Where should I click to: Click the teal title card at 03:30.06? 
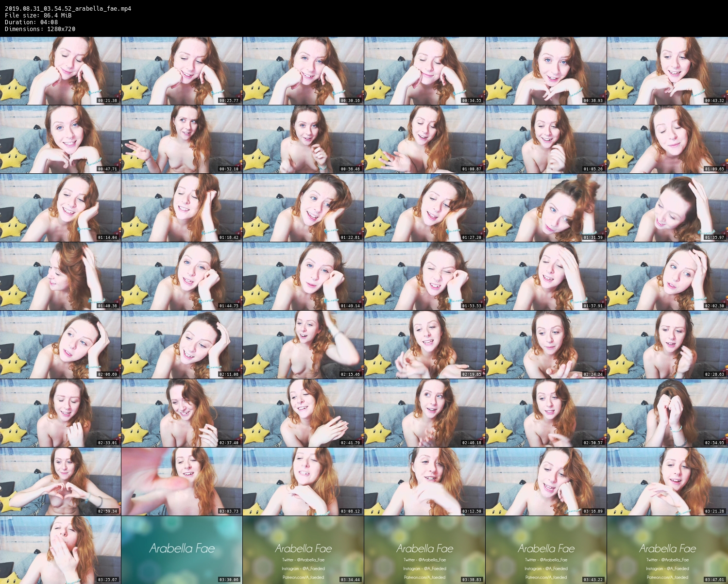(182, 550)
